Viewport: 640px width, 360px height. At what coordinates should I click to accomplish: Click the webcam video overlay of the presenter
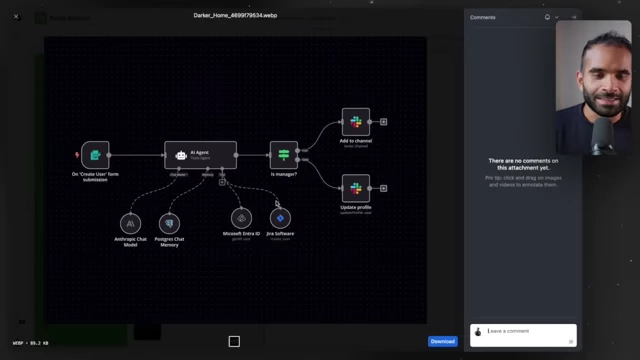(x=593, y=87)
